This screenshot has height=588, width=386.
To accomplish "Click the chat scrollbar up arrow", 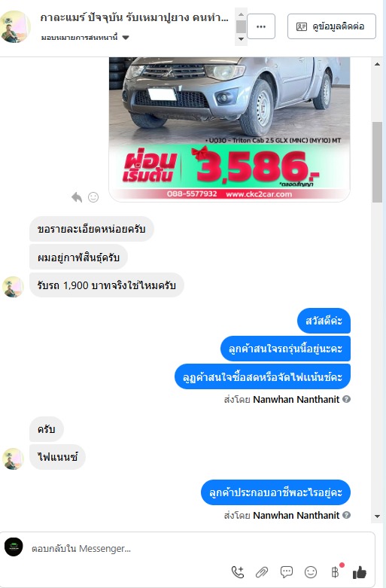I will point(378,64).
